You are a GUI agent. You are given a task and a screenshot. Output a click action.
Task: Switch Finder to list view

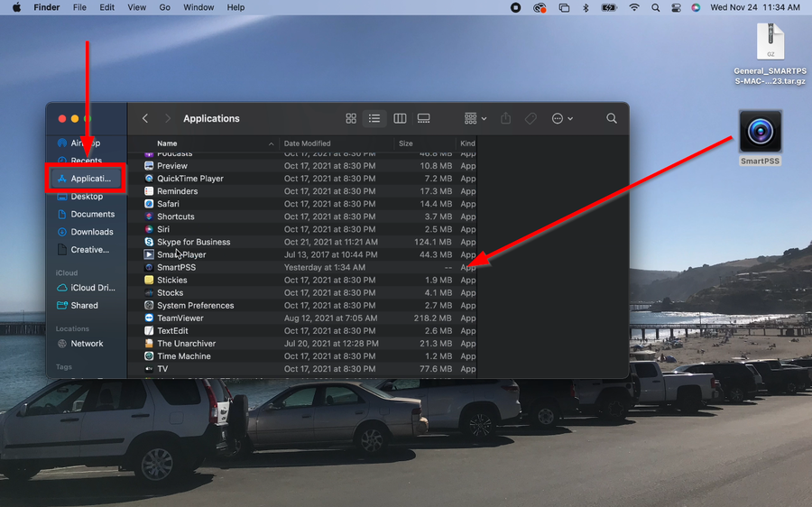pyautogui.click(x=374, y=119)
